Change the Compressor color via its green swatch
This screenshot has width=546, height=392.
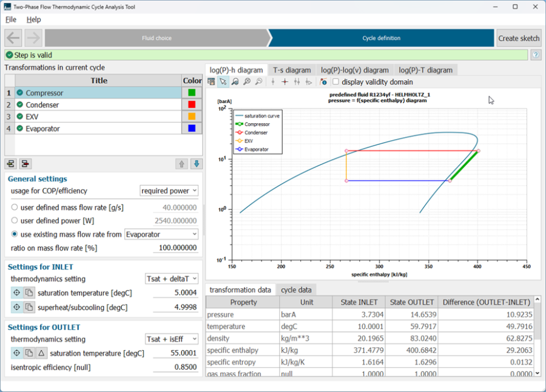click(192, 92)
